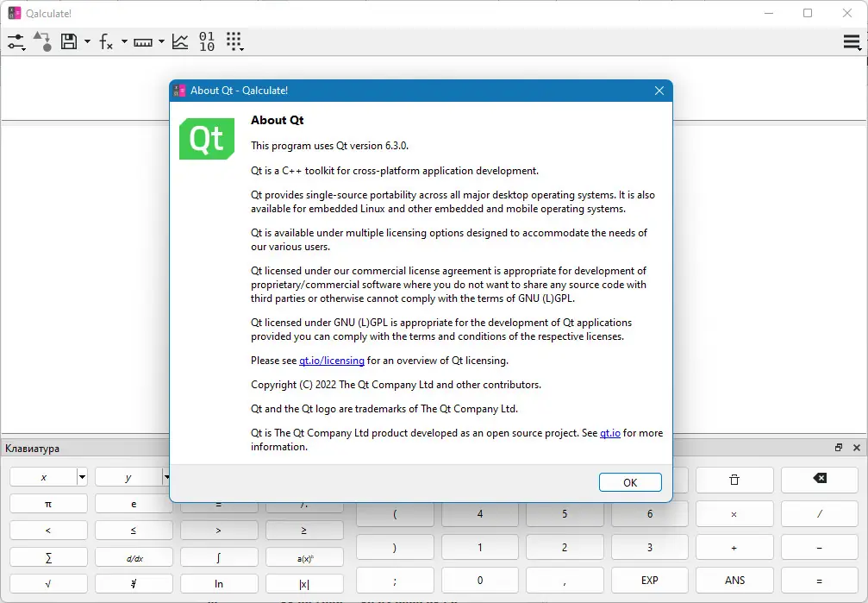
Task: Open the number bases 01 10 icon
Action: tap(207, 41)
